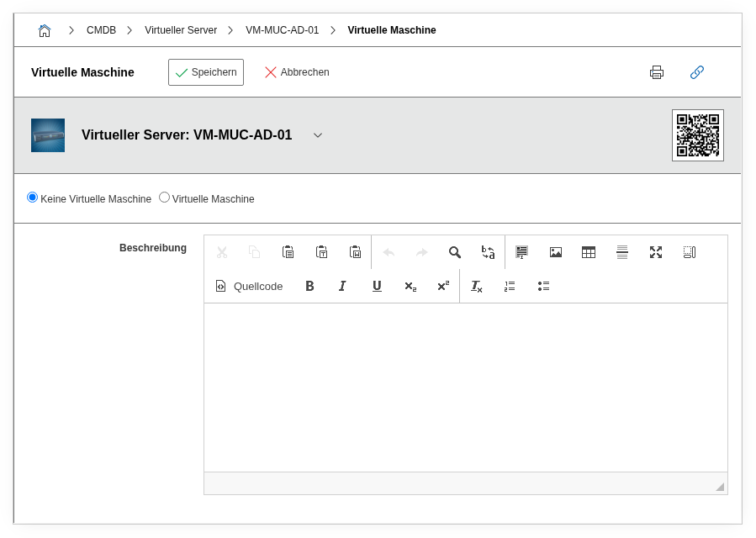Click inside the Beschreibung text area

point(465,387)
